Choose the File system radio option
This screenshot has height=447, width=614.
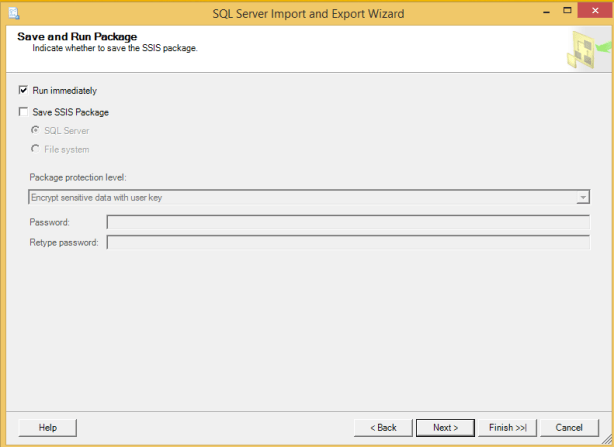[37, 150]
